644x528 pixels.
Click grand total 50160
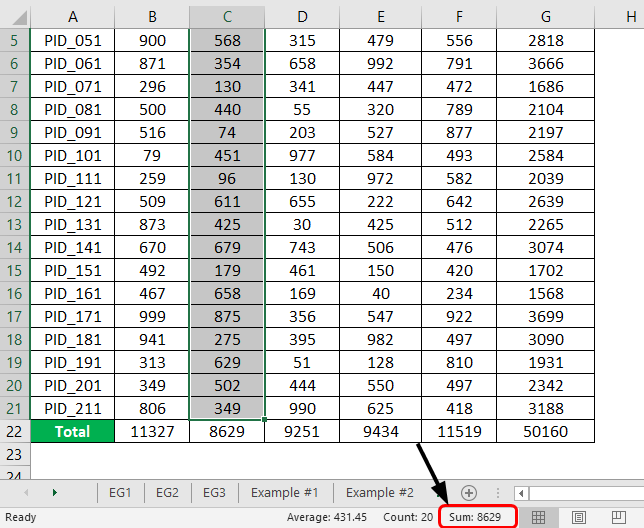(545, 432)
